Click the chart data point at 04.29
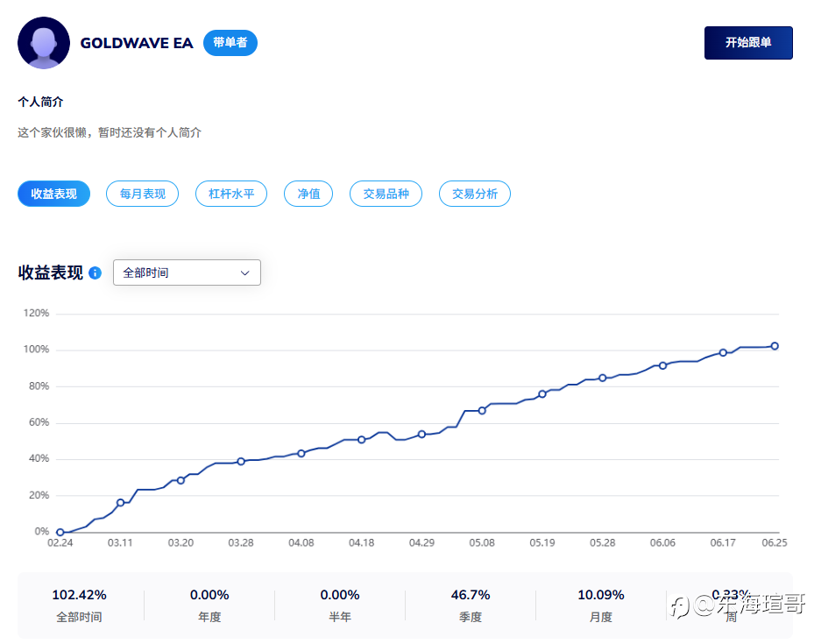Image resolution: width=814 pixels, height=644 pixels. 421,435
